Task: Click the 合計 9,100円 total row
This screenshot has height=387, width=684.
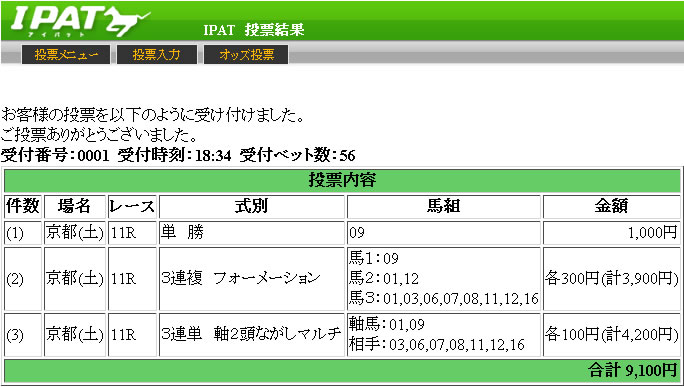Action: [342, 371]
